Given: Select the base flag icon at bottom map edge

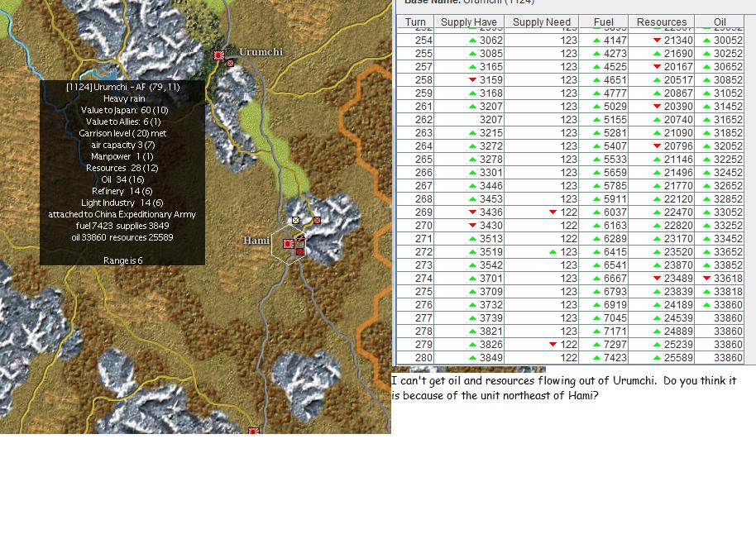Looking at the screenshot, I should (x=254, y=431).
